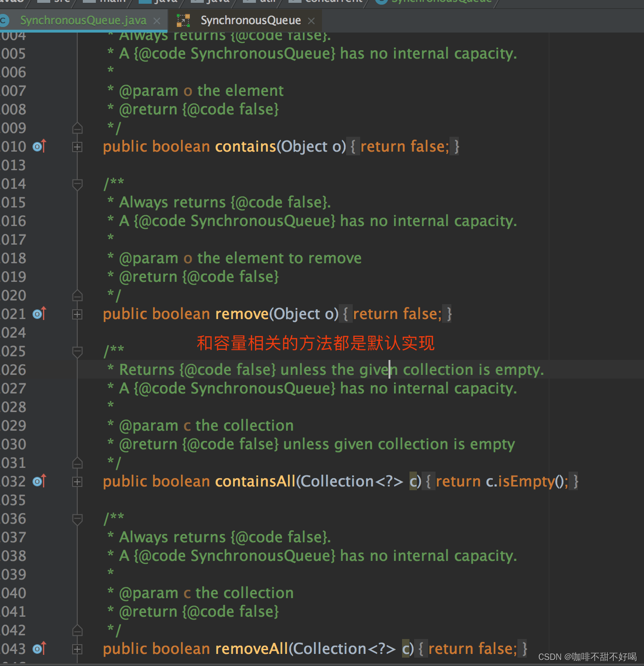Collapse Javadoc comment starting at line 025

click(x=77, y=352)
